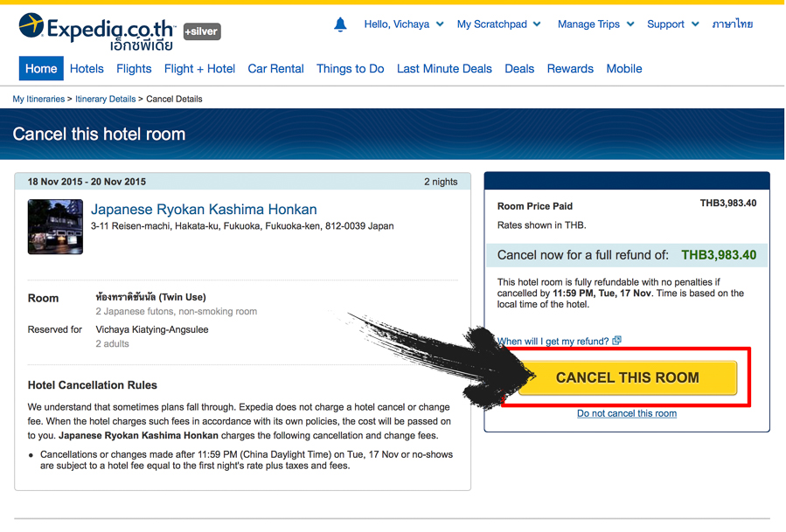Switch language to ภาษาไทย

point(733,24)
